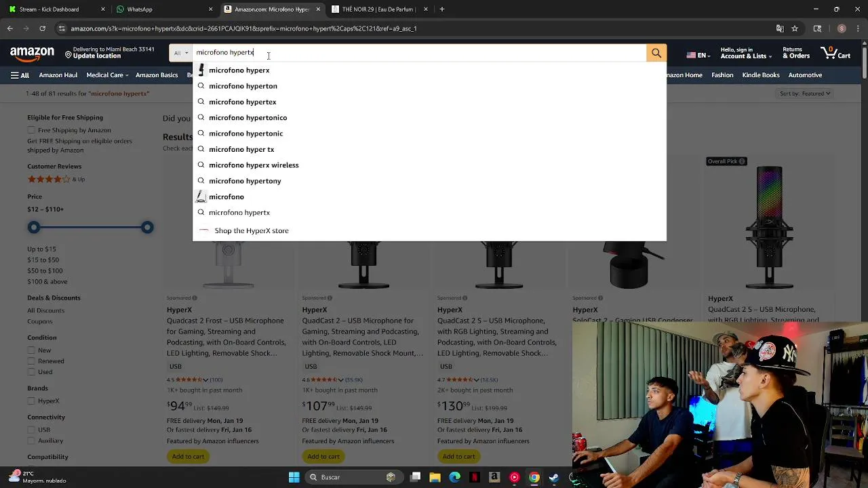Check the Auxiliary connectivity box
The image size is (868, 488).
pyautogui.click(x=31, y=441)
